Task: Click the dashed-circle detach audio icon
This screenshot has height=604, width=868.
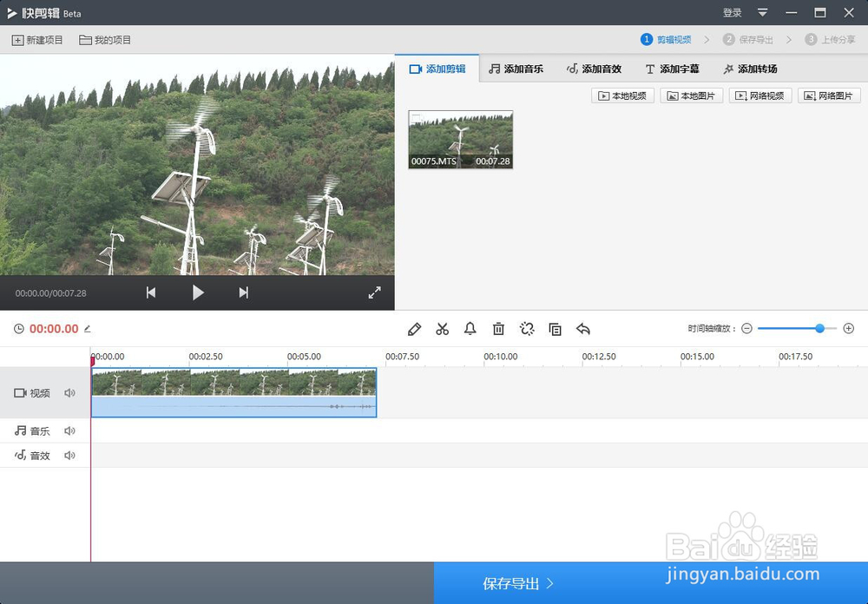Action: click(x=527, y=329)
